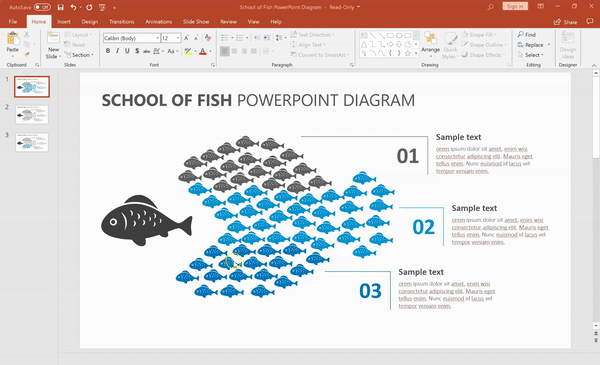This screenshot has width=600, height=365.
Task: Expand the shapes gallery more arrow
Action: [x=416, y=54]
